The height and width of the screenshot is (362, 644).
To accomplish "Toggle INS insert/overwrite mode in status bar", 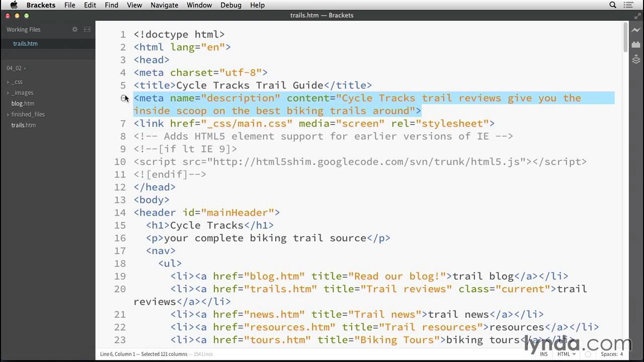I will tap(544, 354).
